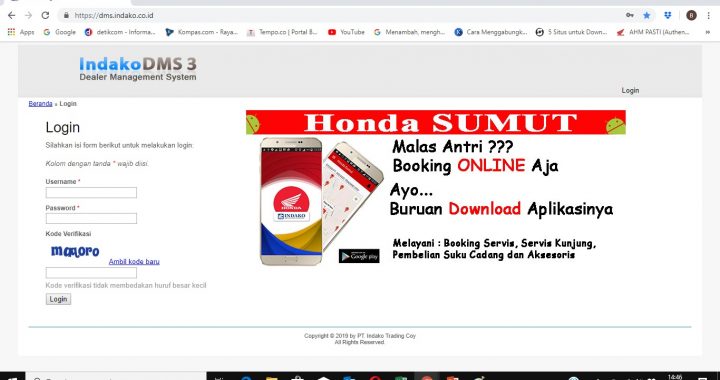Click the padlock site security icon
Screen dimensions: 720x380
click(66, 16)
